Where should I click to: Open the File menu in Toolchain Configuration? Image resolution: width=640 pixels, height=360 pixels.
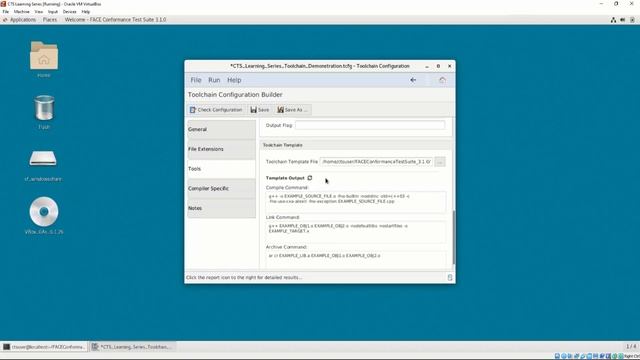[x=196, y=80]
